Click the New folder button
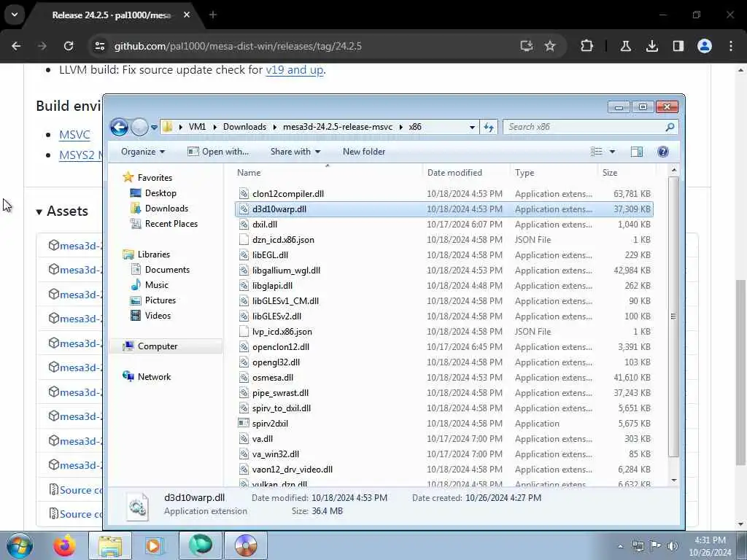747x560 pixels. pos(364,152)
